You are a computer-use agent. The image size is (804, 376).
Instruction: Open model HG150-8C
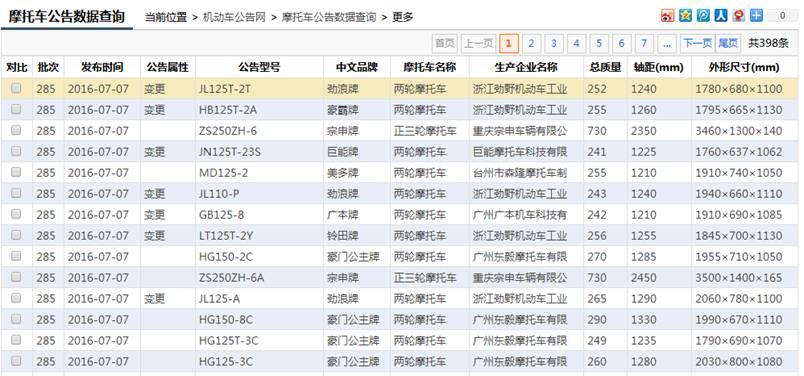(x=226, y=320)
